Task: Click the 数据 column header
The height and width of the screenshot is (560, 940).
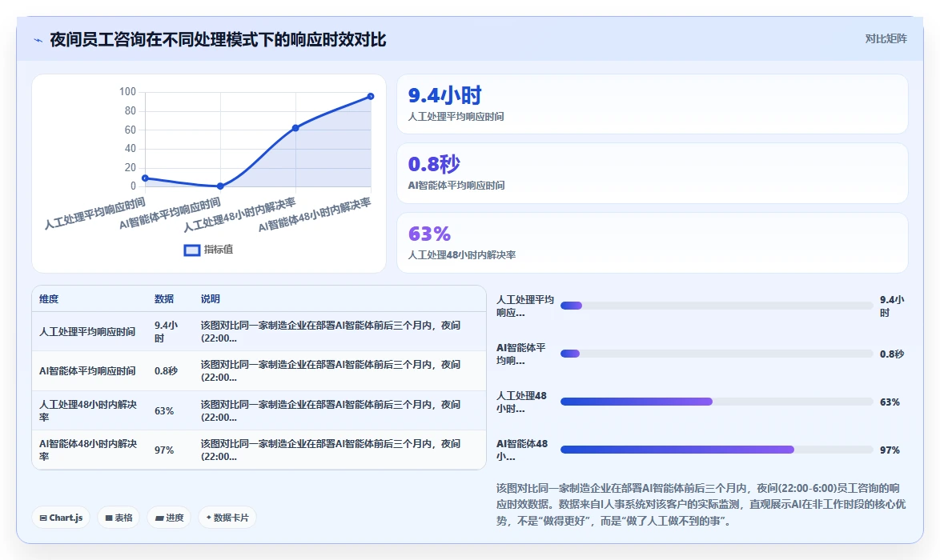Action: tap(164, 299)
